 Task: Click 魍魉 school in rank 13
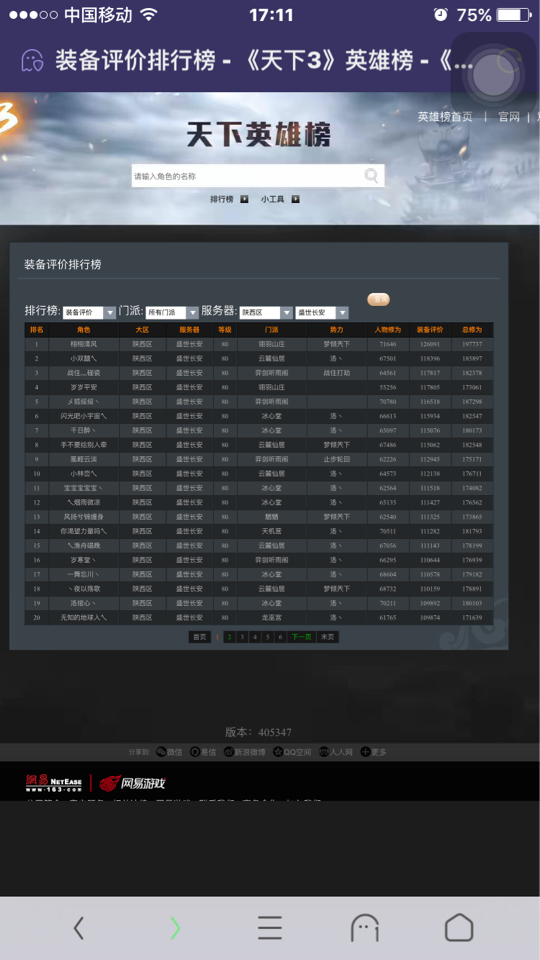click(271, 517)
